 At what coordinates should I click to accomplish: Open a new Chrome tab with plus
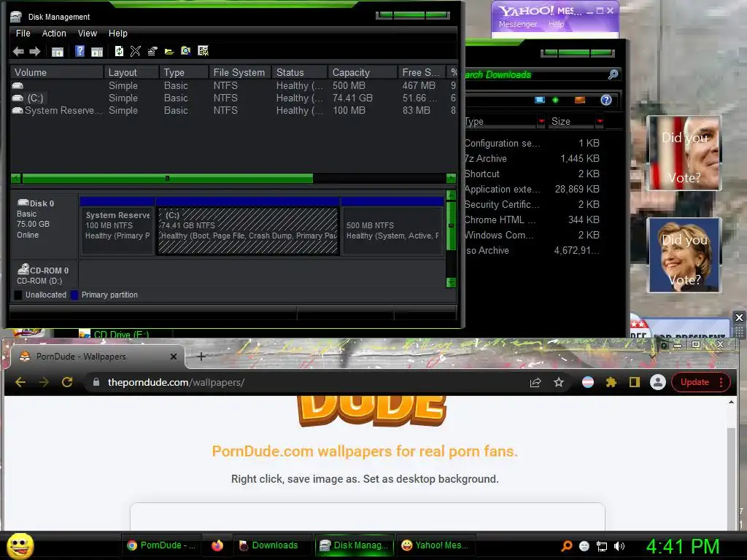coord(201,356)
